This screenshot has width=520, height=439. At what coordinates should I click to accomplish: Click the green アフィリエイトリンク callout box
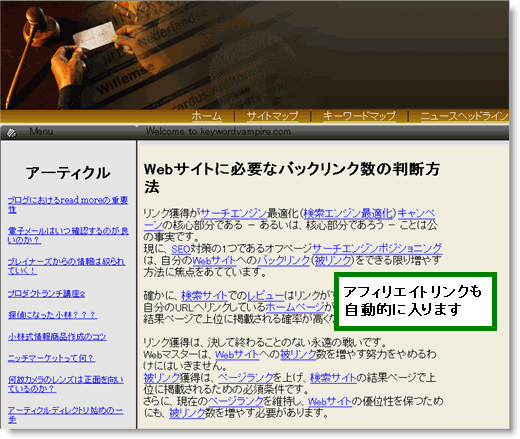point(415,301)
